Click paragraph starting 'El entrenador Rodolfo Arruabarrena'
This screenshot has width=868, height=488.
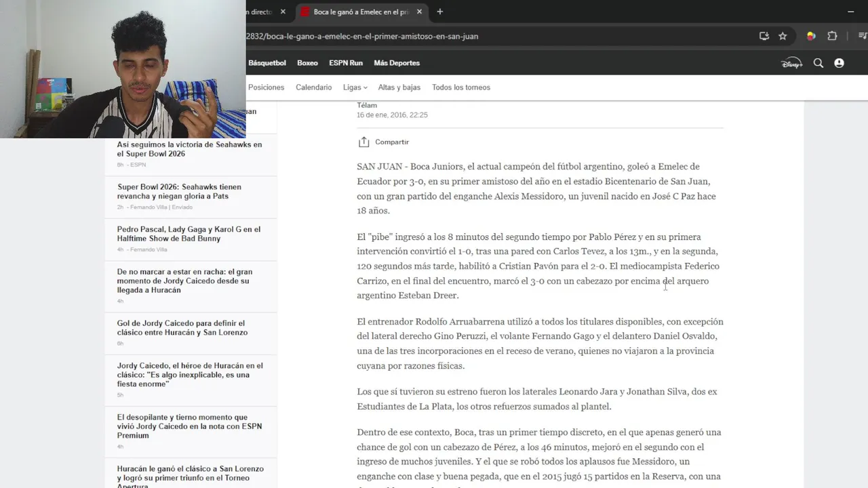coord(540,344)
